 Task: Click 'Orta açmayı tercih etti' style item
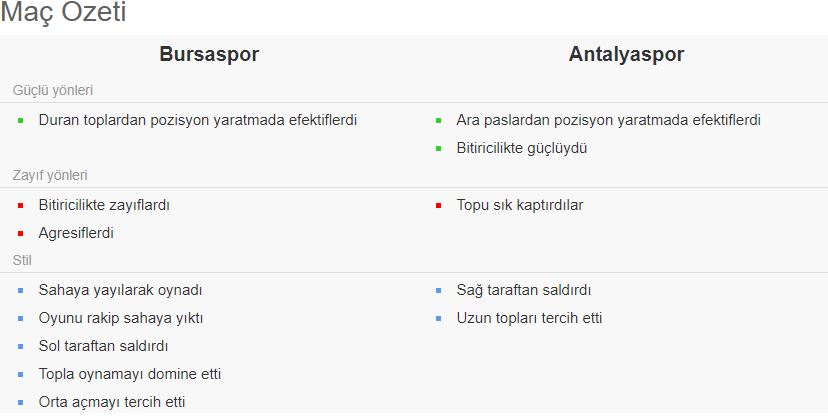pos(112,402)
